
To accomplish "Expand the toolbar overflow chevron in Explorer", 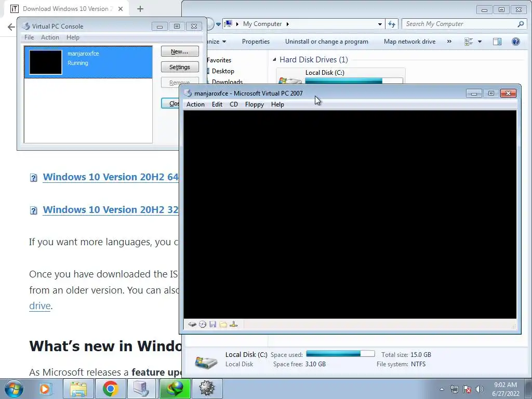I will click(x=449, y=42).
